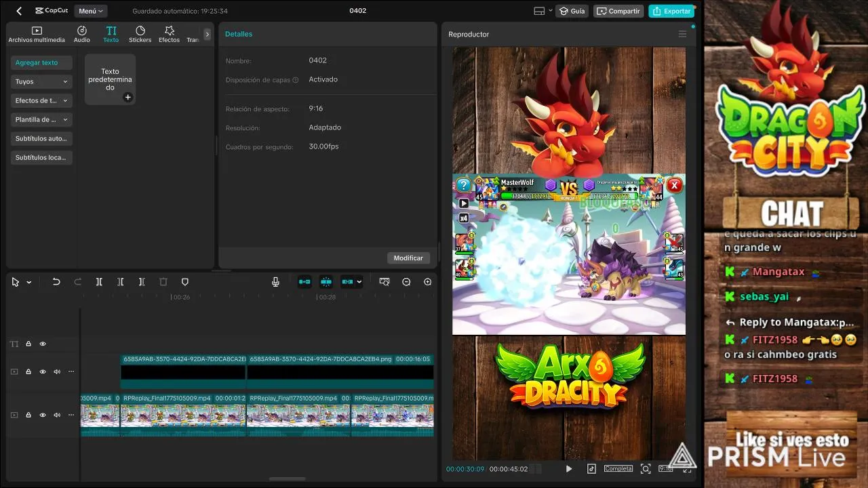This screenshot has height=488, width=868.
Task: Open the player zoom scan icon
Action: click(x=646, y=468)
